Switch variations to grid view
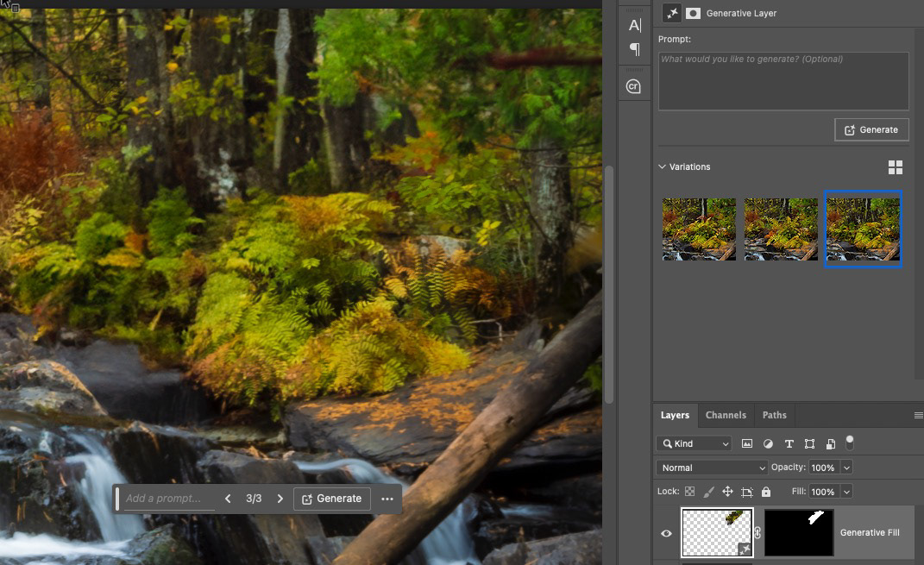This screenshot has width=924, height=565. [896, 167]
